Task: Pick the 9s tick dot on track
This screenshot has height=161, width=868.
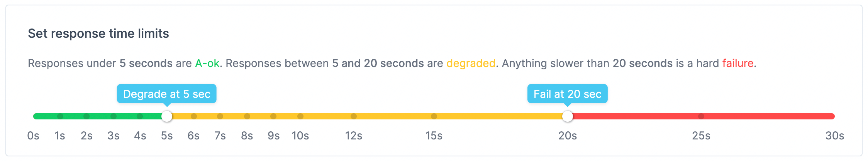Action: coord(273,116)
